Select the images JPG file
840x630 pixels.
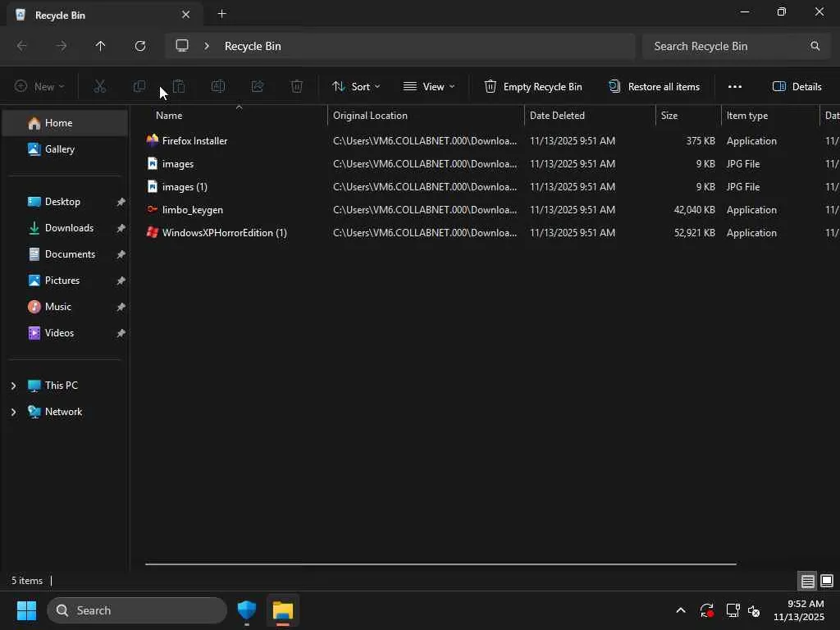click(x=491, y=163)
